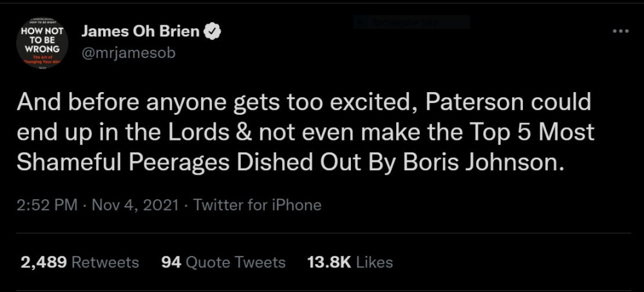Click the blue verified checkmark badge
The image size is (644, 292).
[213, 32]
